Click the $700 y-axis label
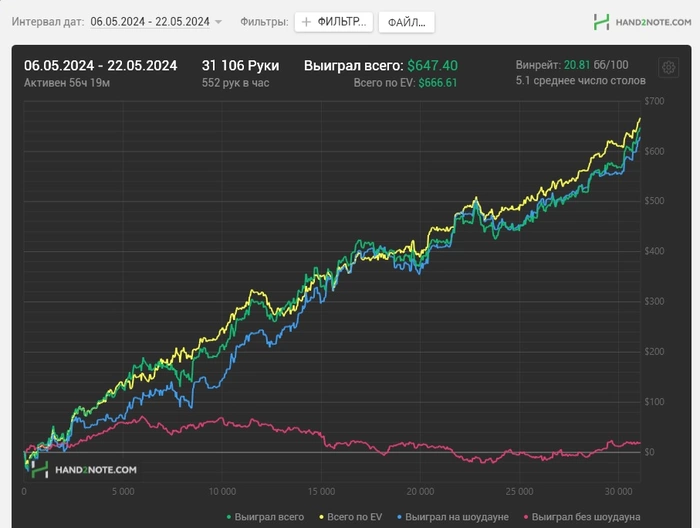Viewport: 700px width, 528px height. (x=654, y=101)
